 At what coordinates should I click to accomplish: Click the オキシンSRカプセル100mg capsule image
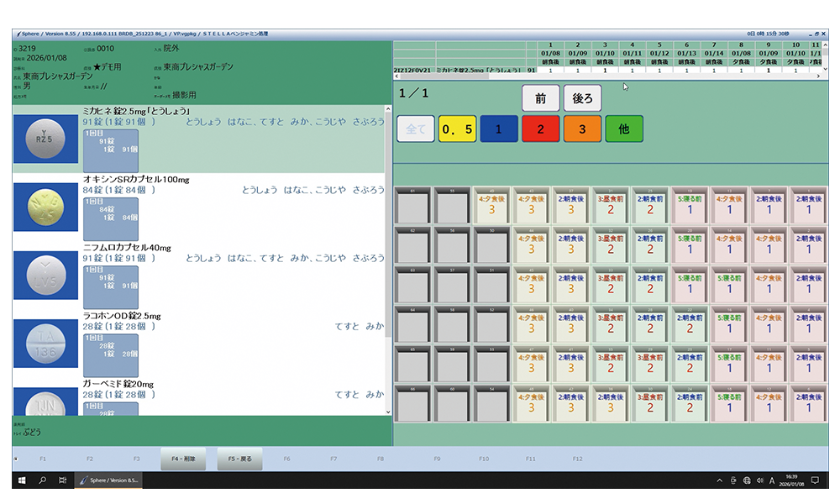[x=45, y=207]
